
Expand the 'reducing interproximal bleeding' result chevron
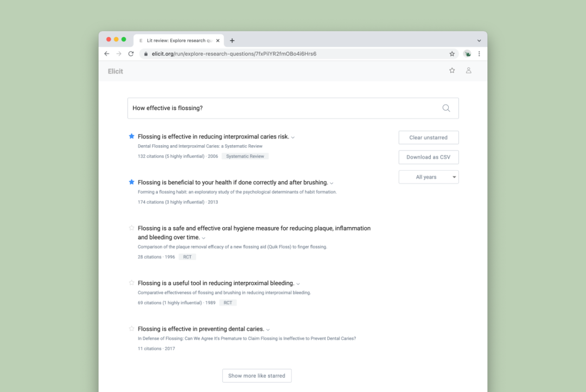[298, 284]
